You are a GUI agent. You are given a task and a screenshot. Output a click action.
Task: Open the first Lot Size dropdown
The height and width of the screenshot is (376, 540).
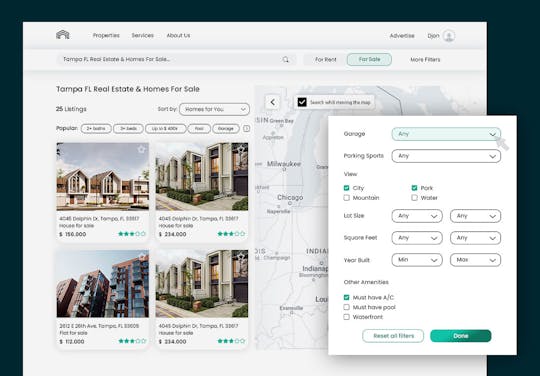coord(417,216)
